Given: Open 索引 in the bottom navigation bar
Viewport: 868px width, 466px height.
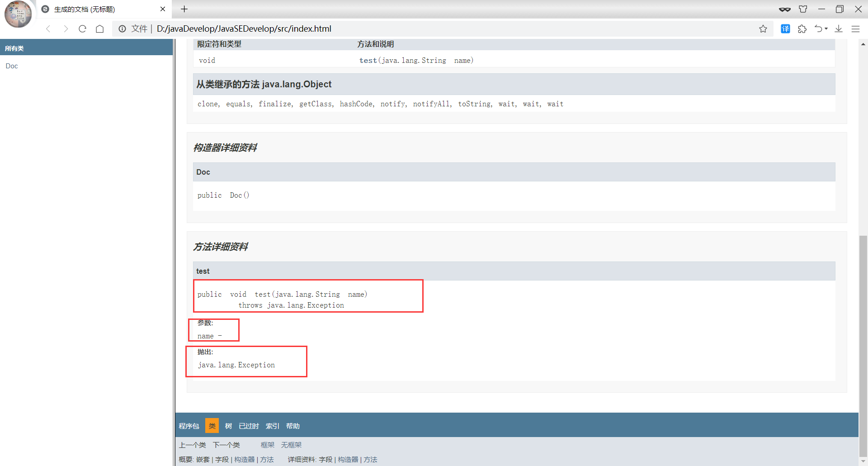Looking at the screenshot, I should pos(273,426).
